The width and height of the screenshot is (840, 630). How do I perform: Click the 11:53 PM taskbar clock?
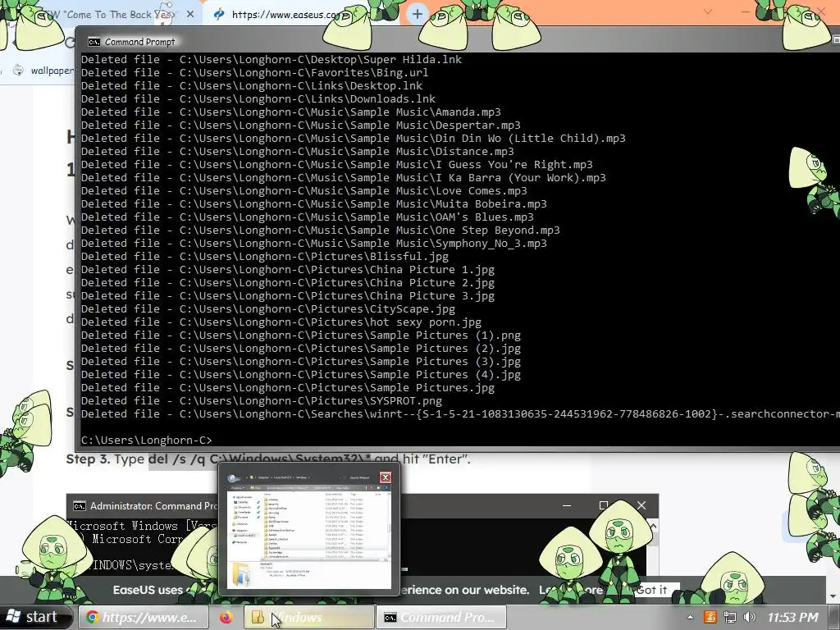click(793, 617)
